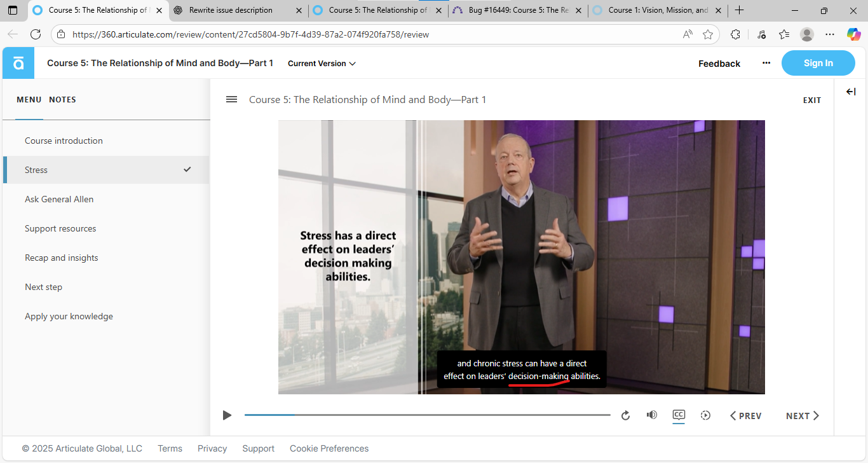Open Recap and insights lesson
Screen dimensions: 868x463
click(x=106, y=258)
